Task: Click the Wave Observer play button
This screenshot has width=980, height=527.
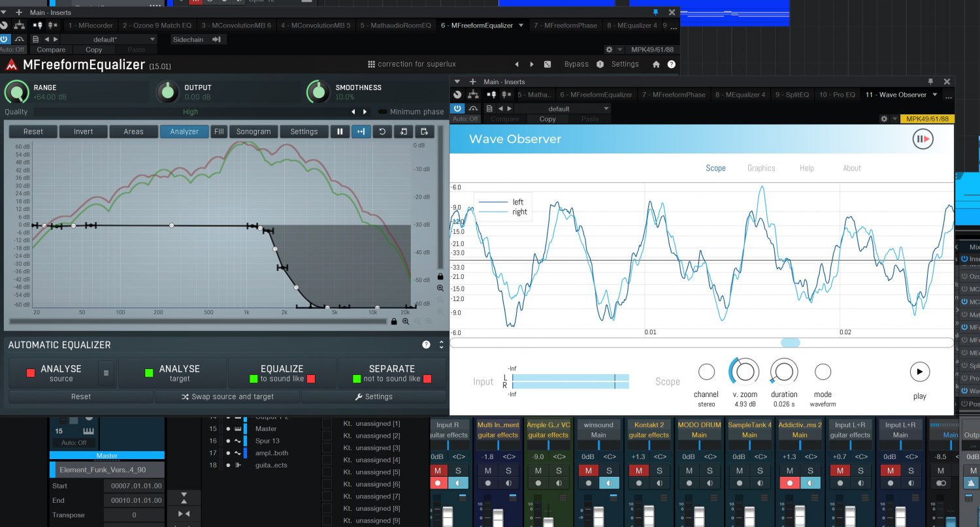Action: point(919,372)
